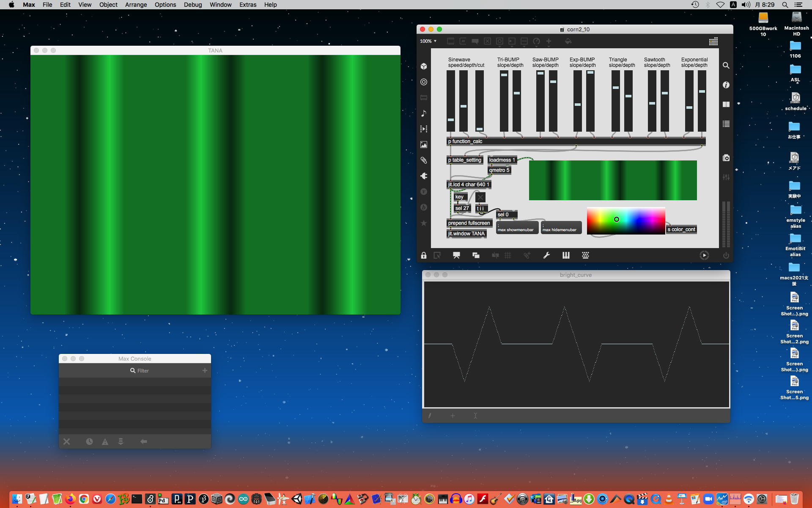Open the Extras menu
Viewport: 812px width, 508px height.
click(x=247, y=5)
